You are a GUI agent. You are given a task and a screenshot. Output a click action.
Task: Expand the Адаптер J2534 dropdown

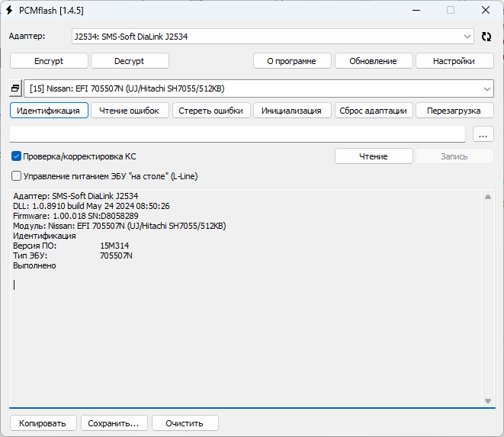coord(272,37)
